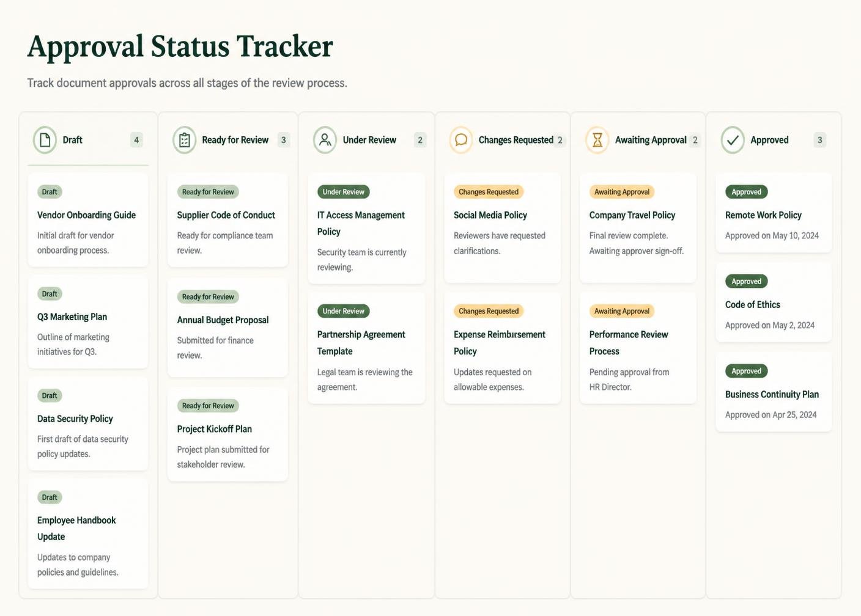Open the Company Travel Policy card
Viewport: 861px width, 616px height.
tap(638, 228)
